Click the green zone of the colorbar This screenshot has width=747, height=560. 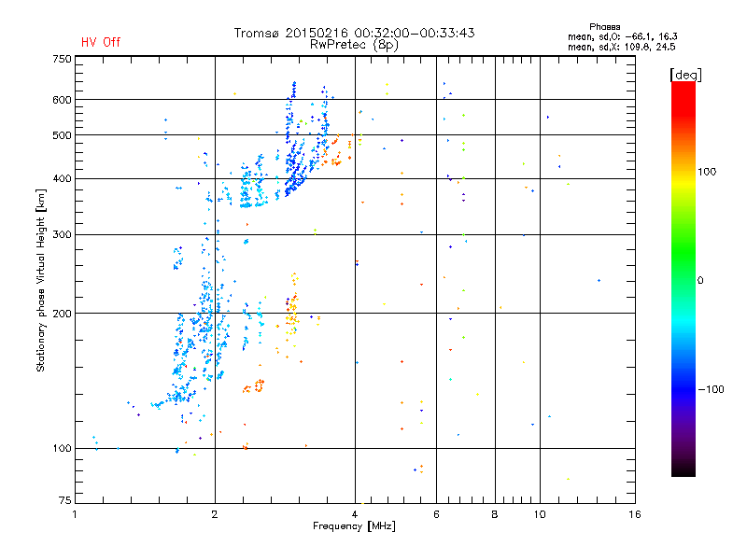click(684, 252)
